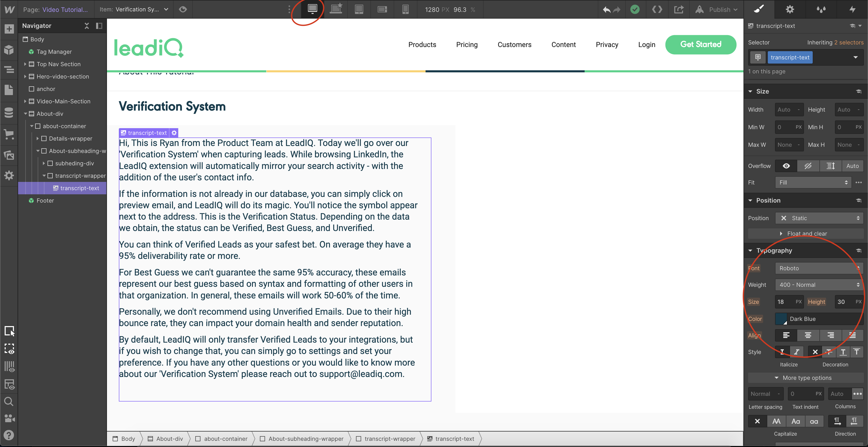
Task: Select the Mobile portrait breakpoint icon
Action: pos(405,10)
